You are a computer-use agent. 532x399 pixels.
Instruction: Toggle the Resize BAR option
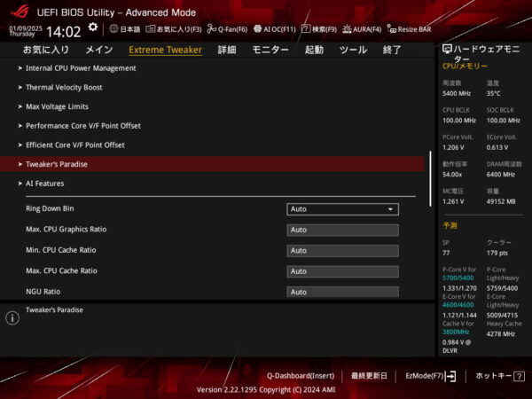409,29
